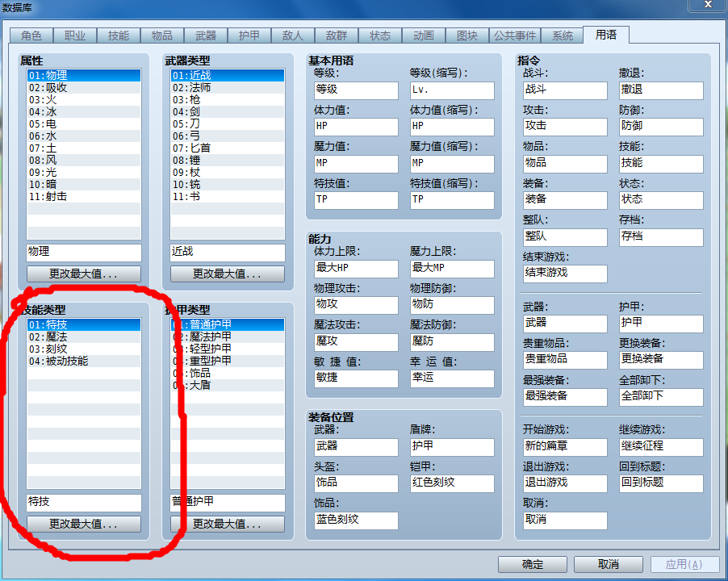Click the 属性 name field containing 物理
Image resolution: width=728 pixels, height=581 pixels.
[x=84, y=253]
